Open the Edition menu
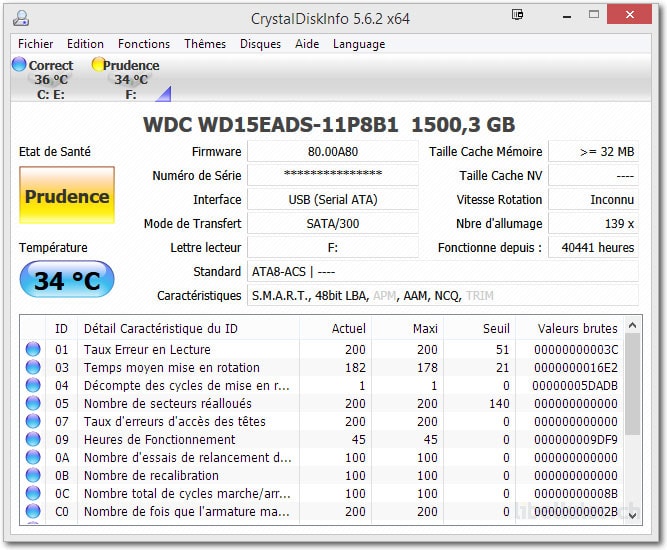Viewport: 667px width, 550px height. [85, 44]
